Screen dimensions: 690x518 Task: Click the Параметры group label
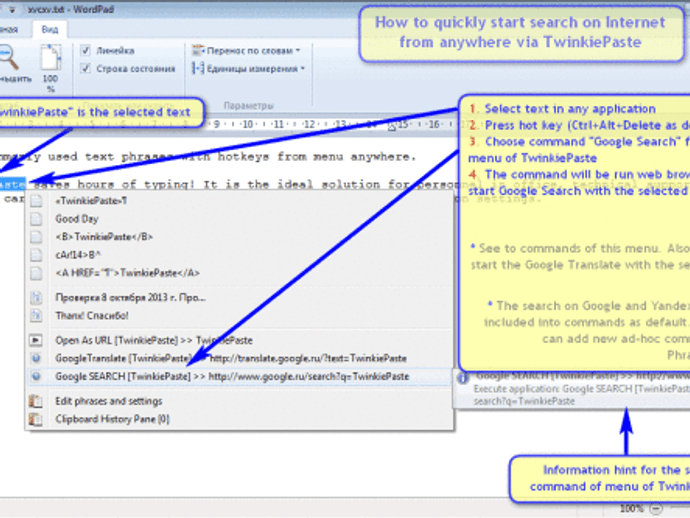tap(249, 106)
